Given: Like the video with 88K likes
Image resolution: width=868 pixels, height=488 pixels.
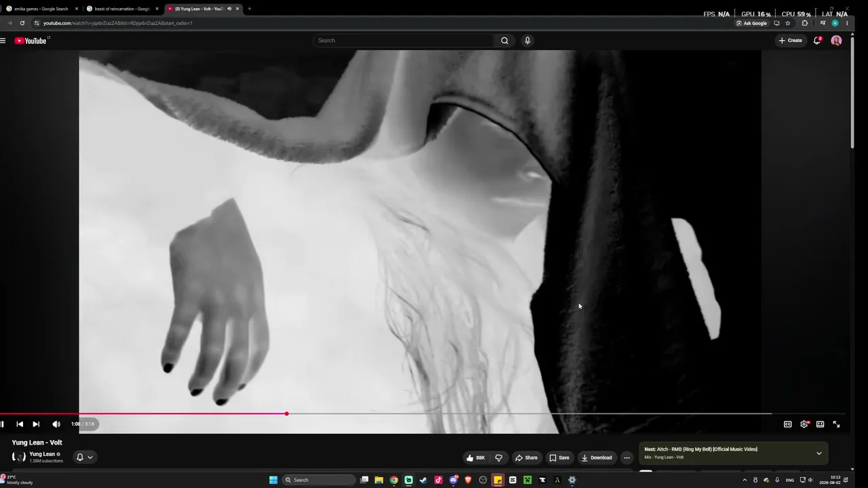Looking at the screenshot, I should coord(475,457).
